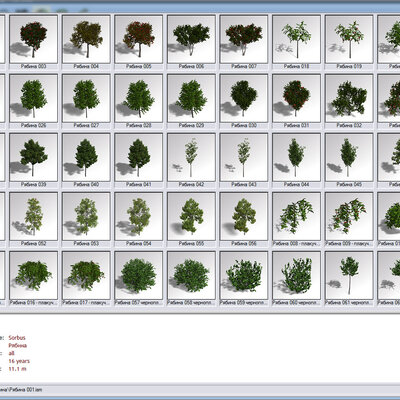Select the Рябина 005 tree thumbnail
This screenshot has height=400, width=400.
click(139, 39)
